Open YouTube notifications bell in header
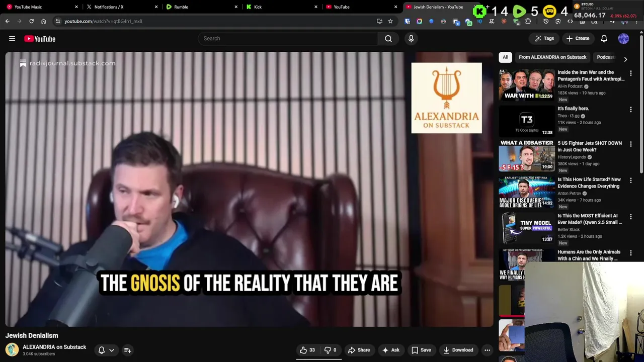Viewport: 644px width, 362px height. (x=604, y=38)
